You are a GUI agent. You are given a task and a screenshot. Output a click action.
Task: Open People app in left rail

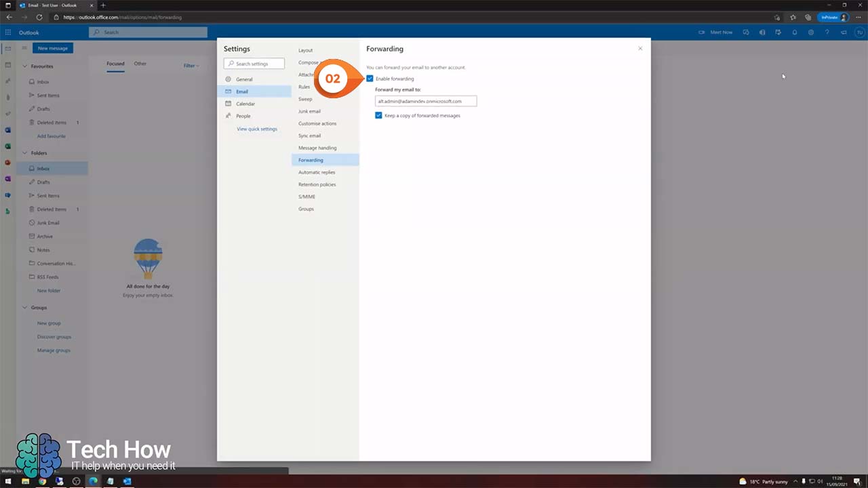click(7, 81)
